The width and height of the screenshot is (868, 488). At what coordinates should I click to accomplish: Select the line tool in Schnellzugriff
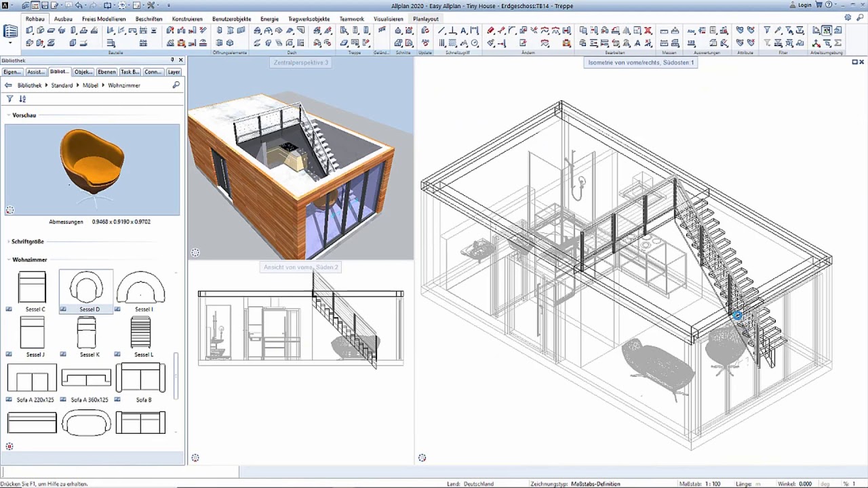[442, 30]
